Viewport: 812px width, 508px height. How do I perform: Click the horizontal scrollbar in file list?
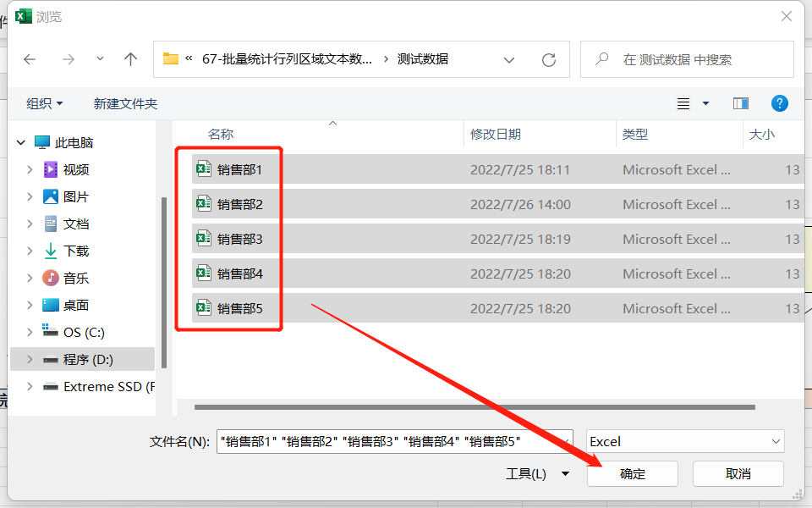[x=475, y=407]
